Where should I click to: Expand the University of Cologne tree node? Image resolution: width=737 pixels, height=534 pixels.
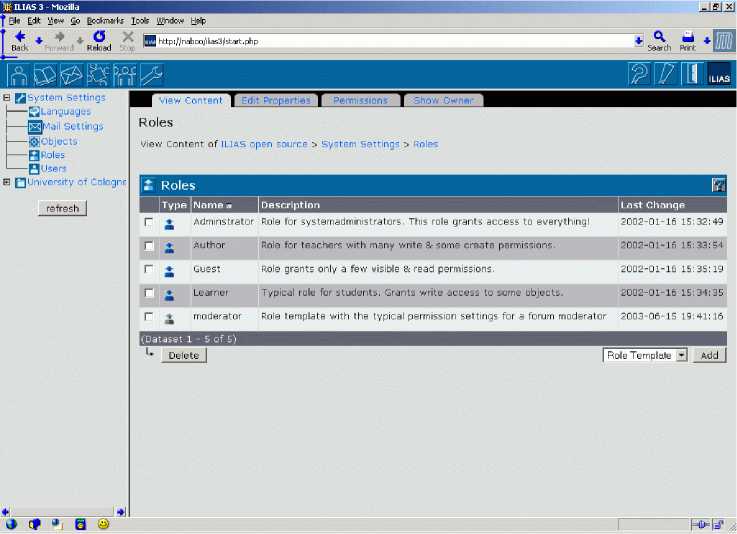7,182
